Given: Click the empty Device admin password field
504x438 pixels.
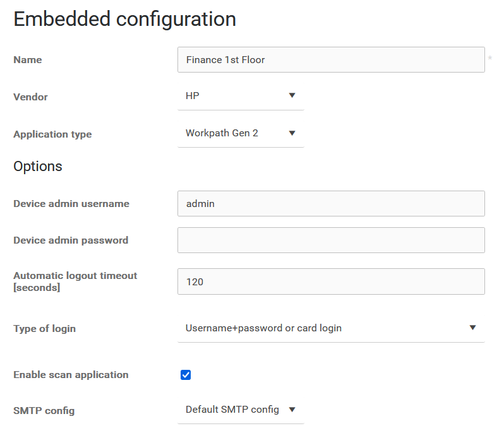Looking at the screenshot, I should 330,240.
